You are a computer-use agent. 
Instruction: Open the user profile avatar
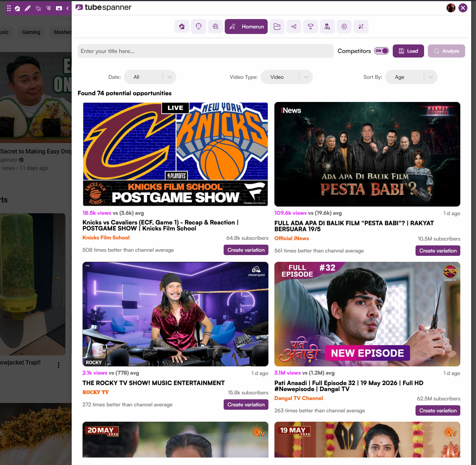click(451, 8)
